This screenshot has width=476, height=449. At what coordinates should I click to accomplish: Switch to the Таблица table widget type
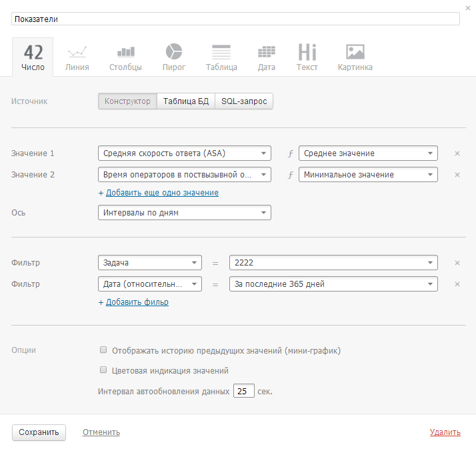pos(221,57)
